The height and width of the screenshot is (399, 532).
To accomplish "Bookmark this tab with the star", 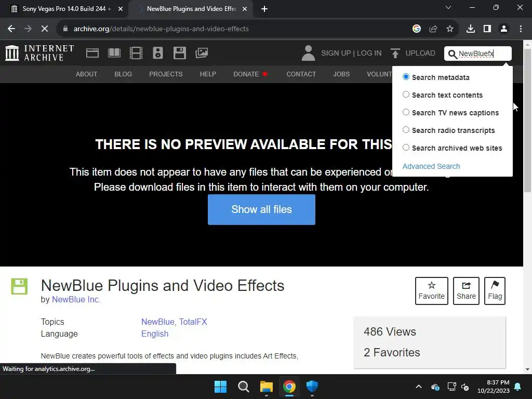I will tap(450, 29).
